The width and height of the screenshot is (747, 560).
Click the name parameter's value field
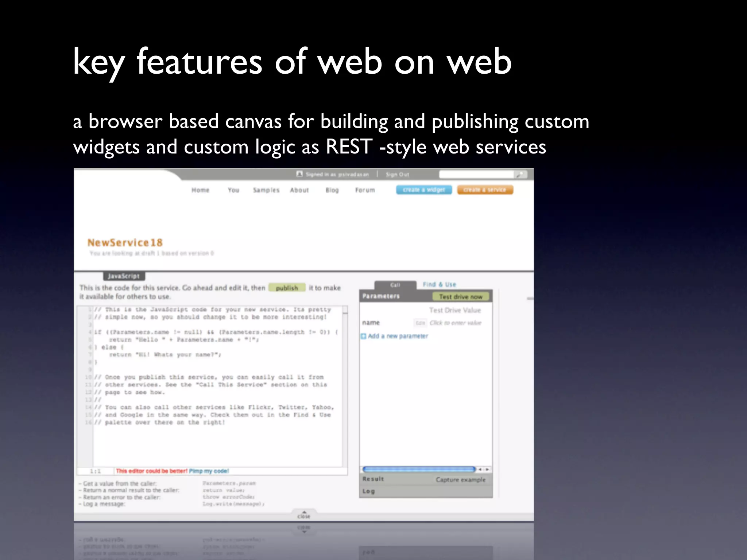point(456,323)
